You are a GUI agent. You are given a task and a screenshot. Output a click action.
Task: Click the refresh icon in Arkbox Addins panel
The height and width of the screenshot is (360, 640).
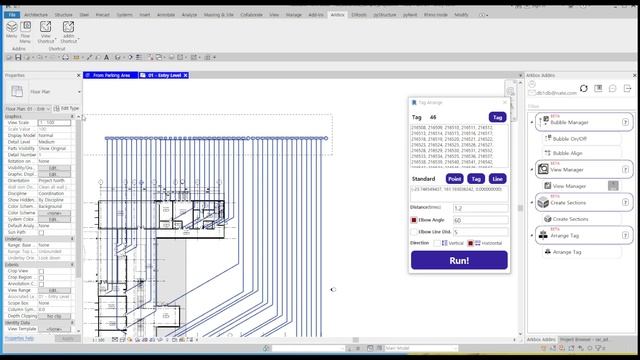tap(584, 89)
